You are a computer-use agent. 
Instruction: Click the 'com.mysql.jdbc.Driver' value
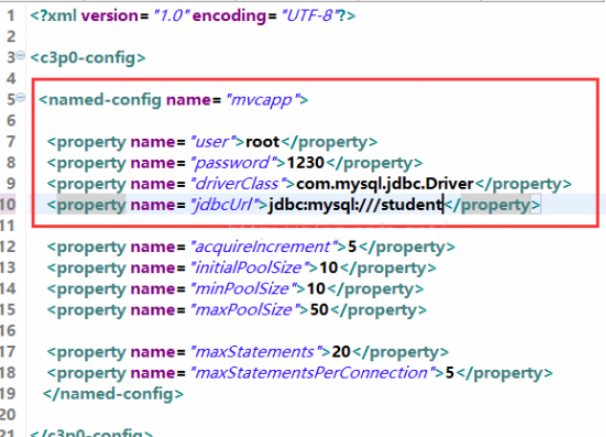pyautogui.click(x=385, y=184)
